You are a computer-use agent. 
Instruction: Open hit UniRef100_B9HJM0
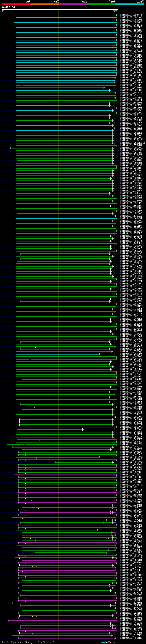click(x=131, y=30)
